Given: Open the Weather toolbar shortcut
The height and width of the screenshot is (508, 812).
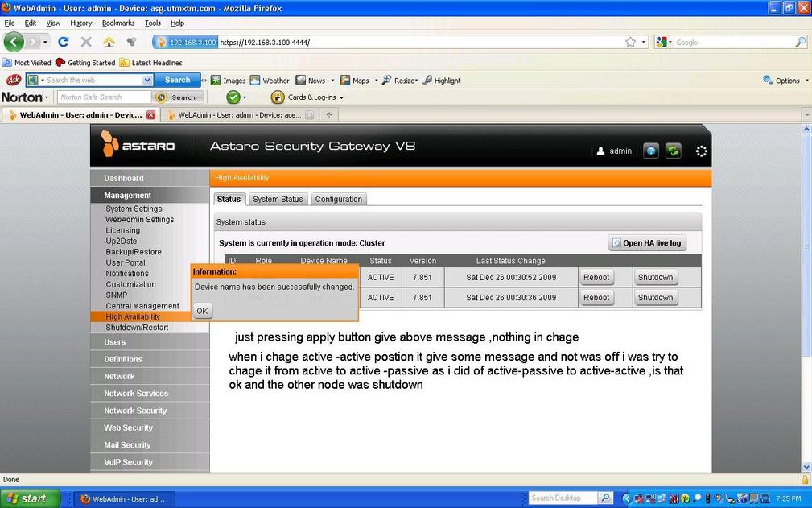Looking at the screenshot, I should pos(270,81).
